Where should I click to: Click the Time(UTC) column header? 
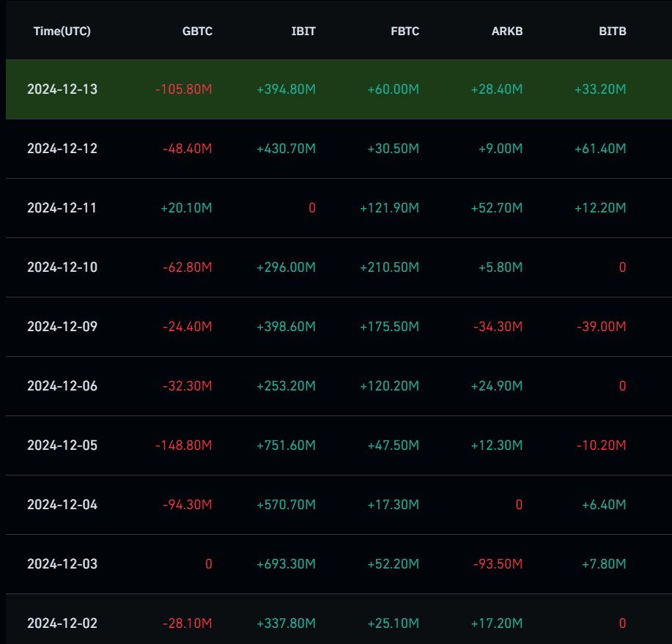coord(61,32)
